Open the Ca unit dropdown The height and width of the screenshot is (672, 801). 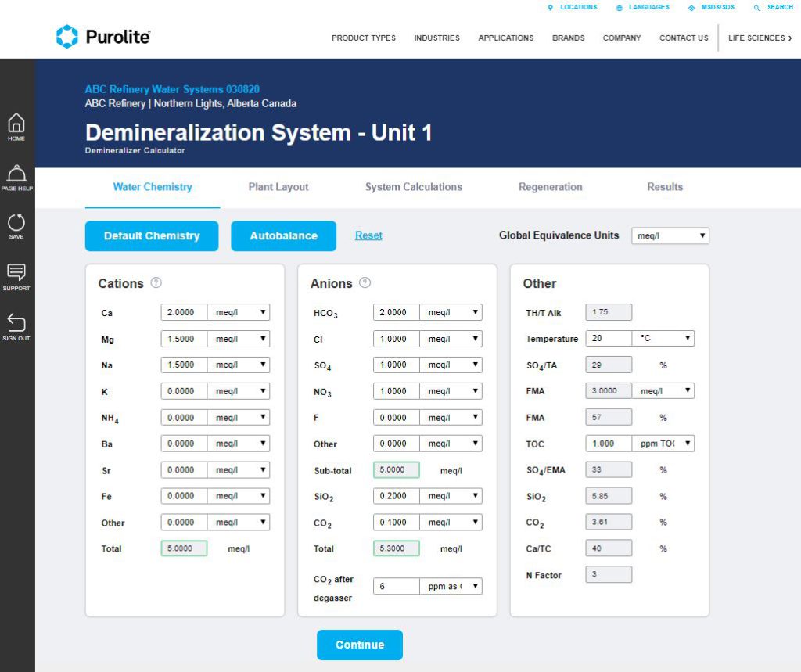(x=239, y=312)
